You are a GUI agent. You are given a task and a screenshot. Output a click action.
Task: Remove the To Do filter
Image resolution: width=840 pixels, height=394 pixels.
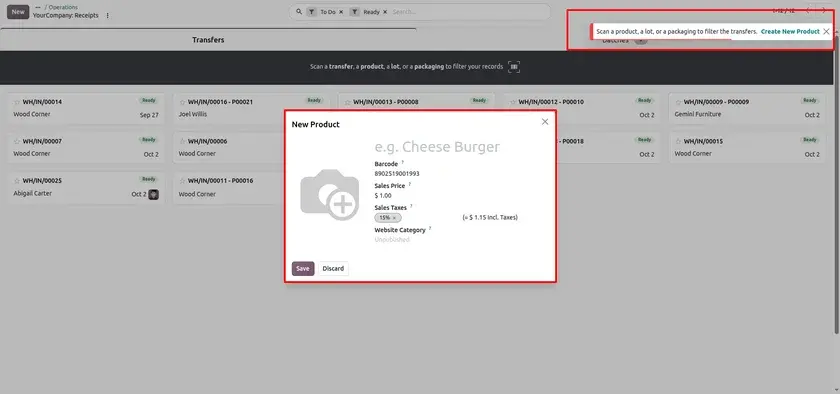tap(341, 12)
